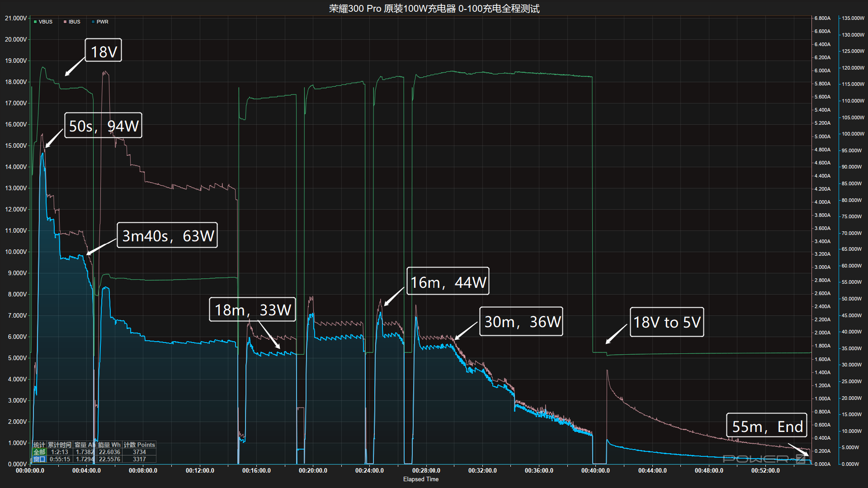868x488 pixels.
Task: Click the 容量 Ah column header
Action: pos(85,445)
